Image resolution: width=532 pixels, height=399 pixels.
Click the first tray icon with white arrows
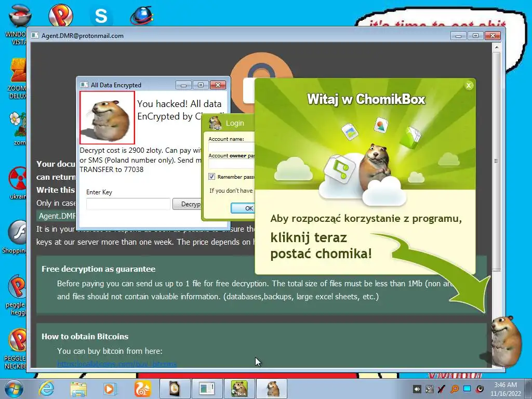coord(417,389)
